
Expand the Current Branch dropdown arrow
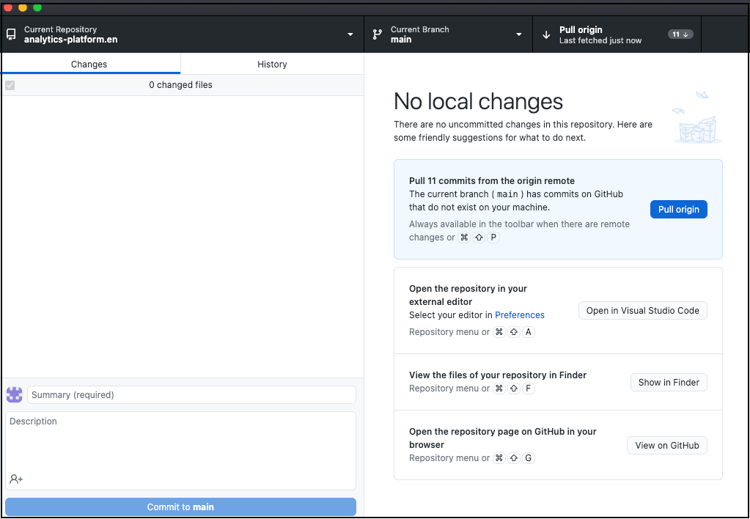519,34
